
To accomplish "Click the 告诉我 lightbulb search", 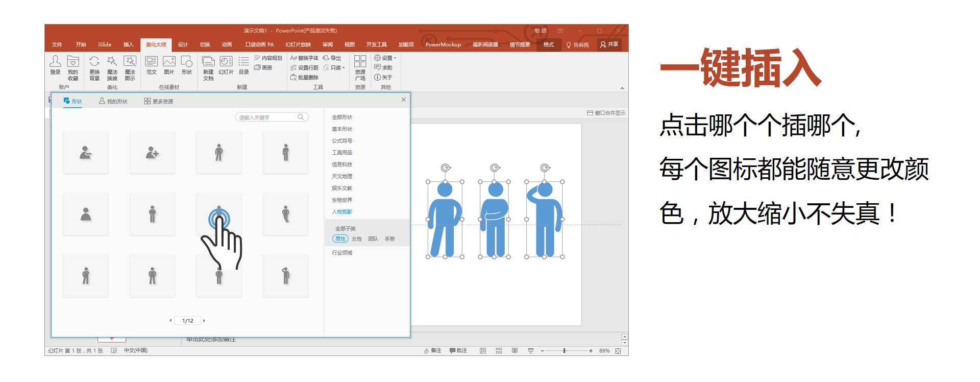I will pos(578,45).
